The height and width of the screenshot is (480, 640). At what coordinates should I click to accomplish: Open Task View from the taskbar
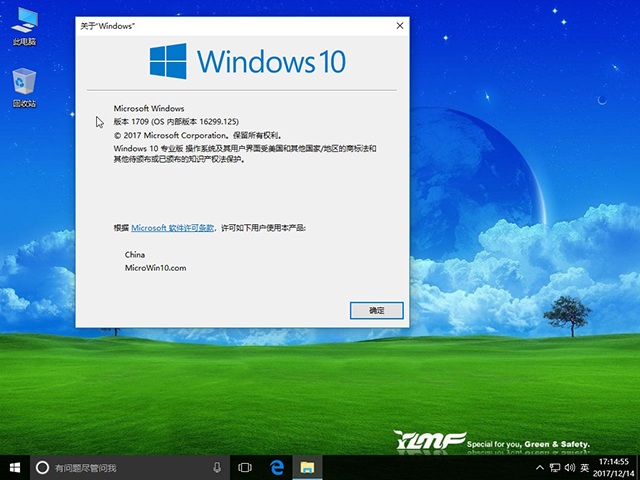245,467
